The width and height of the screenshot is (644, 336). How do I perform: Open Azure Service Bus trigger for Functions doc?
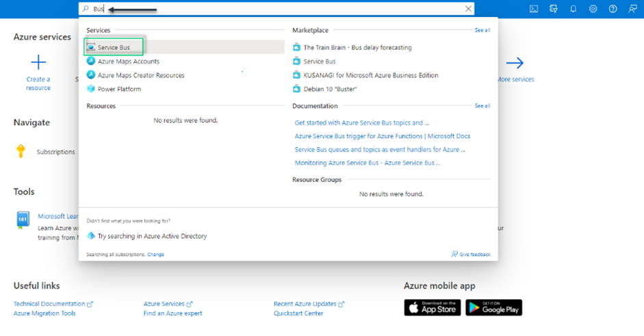[x=383, y=136]
